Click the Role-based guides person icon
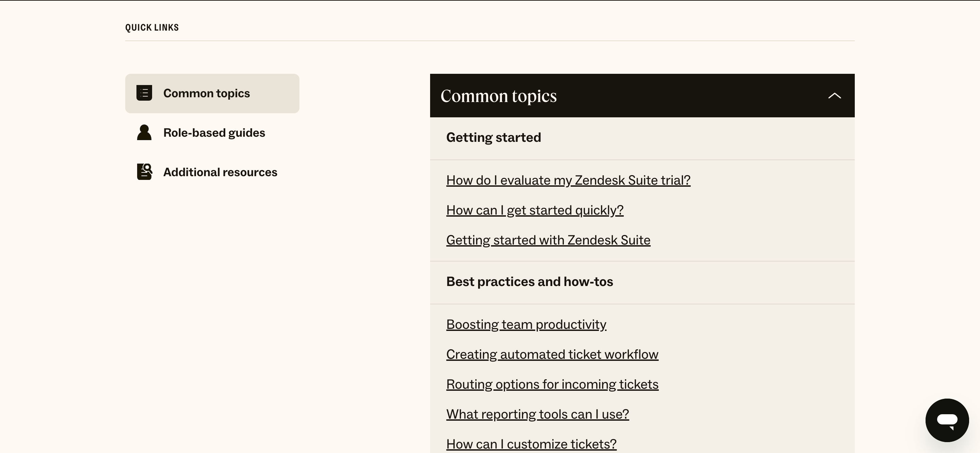 click(144, 132)
